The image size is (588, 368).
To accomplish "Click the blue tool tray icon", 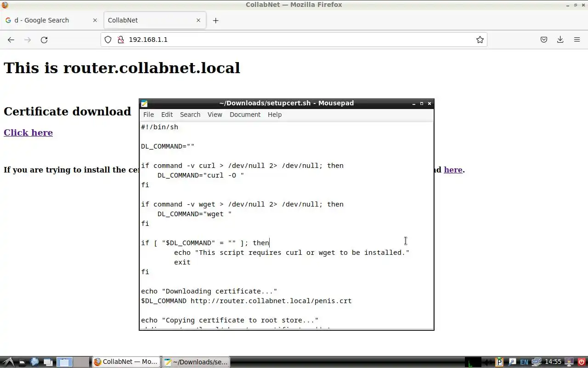I will pyautogui.click(x=512, y=362).
